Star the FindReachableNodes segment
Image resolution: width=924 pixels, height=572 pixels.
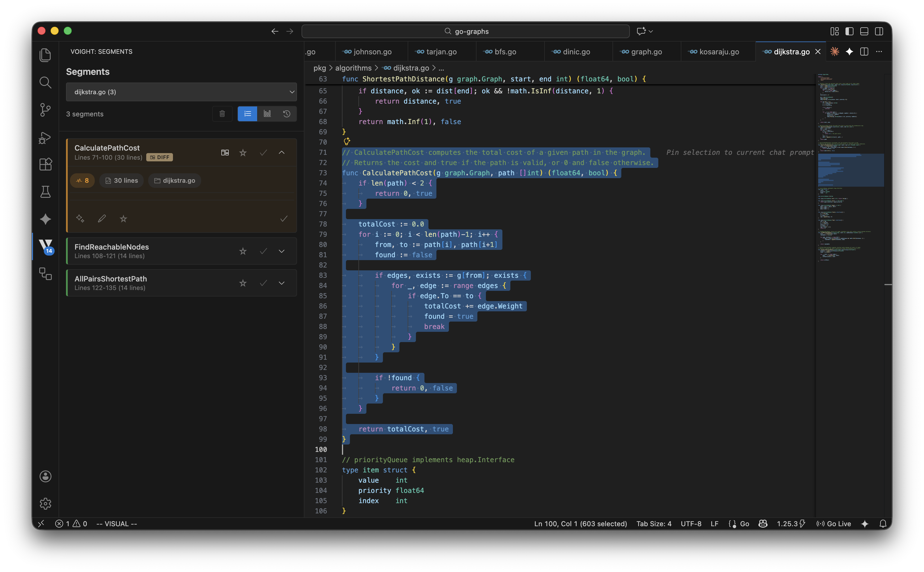coord(243,251)
